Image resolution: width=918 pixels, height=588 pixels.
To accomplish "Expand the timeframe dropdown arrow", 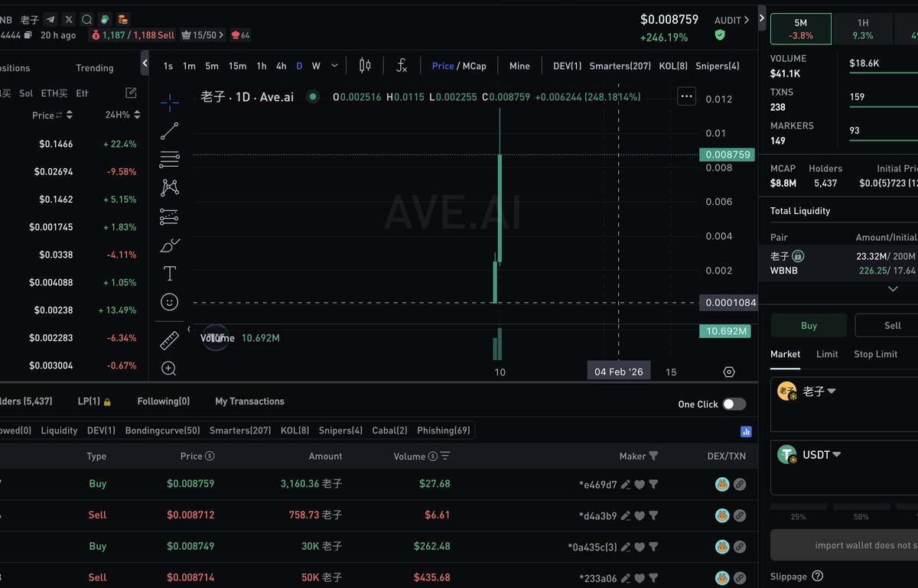I will coord(334,66).
